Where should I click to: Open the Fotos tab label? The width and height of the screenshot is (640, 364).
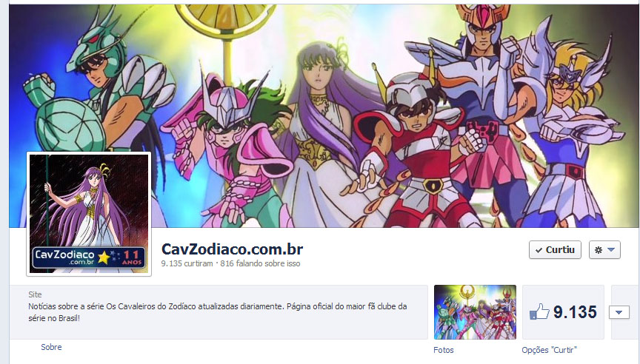(443, 350)
